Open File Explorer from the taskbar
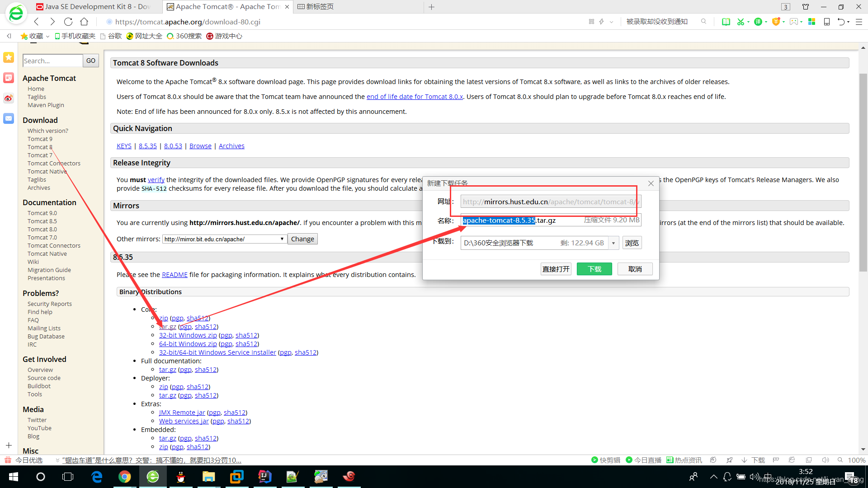The height and width of the screenshot is (488, 868). point(208,477)
